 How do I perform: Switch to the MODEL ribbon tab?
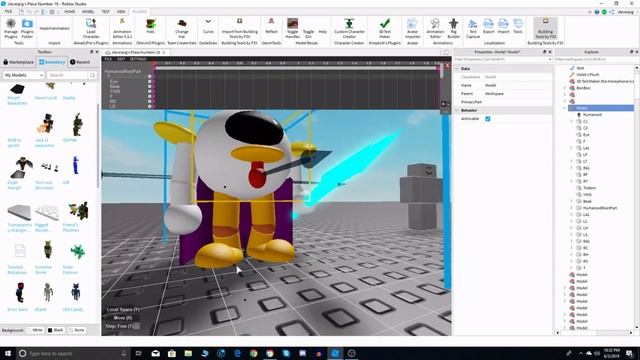[88, 11]
